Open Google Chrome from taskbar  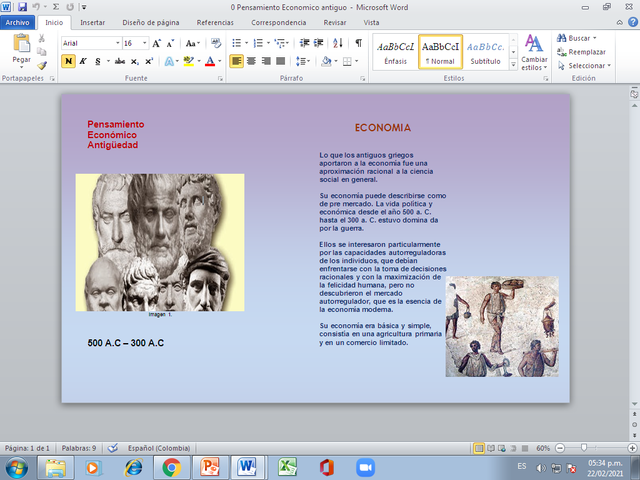pyautogui.click(x=171, y=467)
